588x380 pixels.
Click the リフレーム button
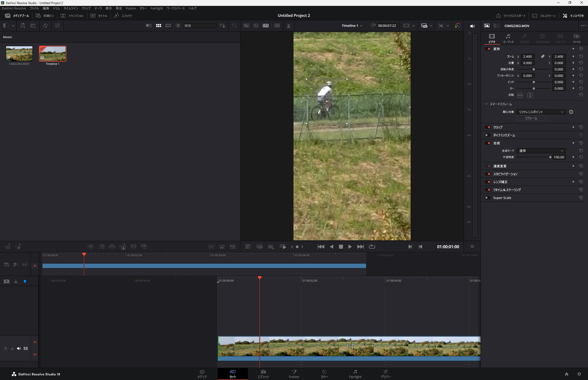click(531, 118)
